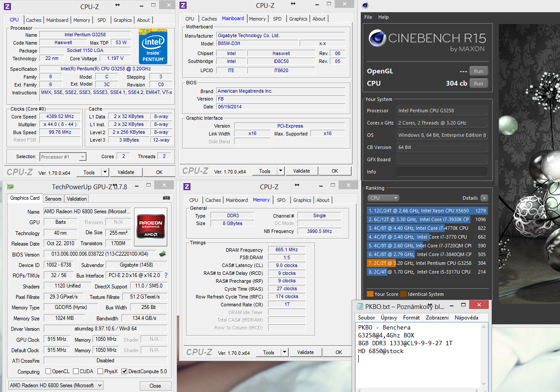Select the Intel Pentium CPU G3258 ranking row
Viewport: 560px width, 392px height.
click(427, 263)
